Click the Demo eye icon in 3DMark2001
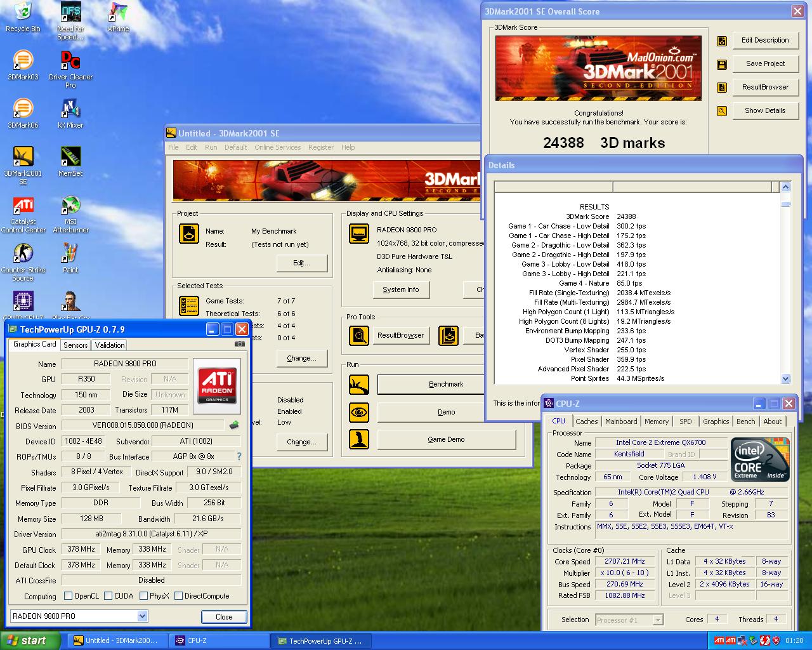Viewport: 812px width, 650px height. tap(359, 412)
